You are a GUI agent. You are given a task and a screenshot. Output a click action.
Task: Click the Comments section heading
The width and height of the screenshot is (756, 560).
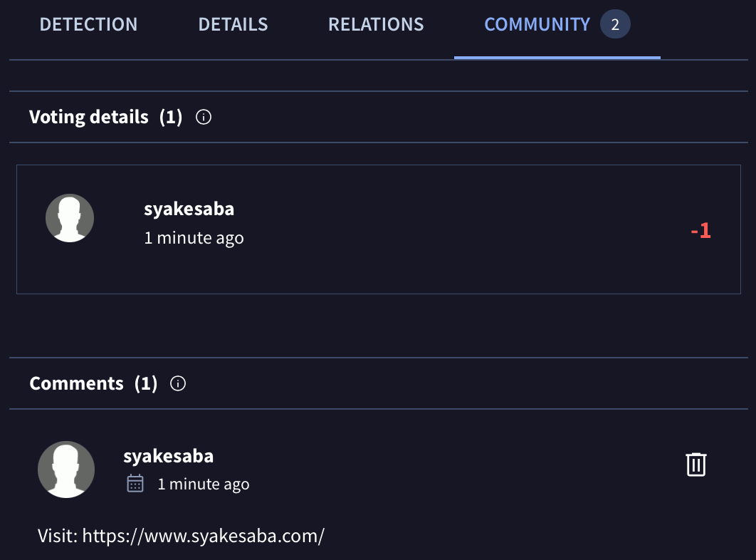coord(76,383)
